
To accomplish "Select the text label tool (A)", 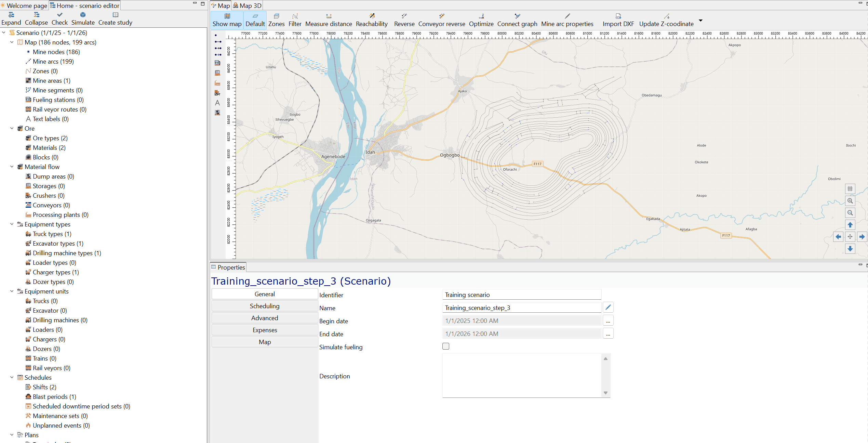I will [217, 103].
